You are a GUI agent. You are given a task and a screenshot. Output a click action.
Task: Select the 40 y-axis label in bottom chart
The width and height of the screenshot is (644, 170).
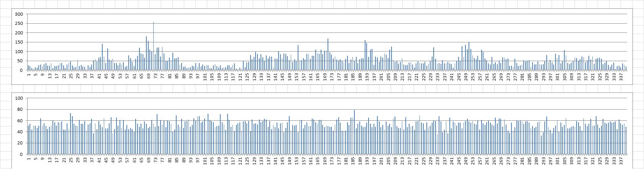pyautogui.click(x=20, y=132)
